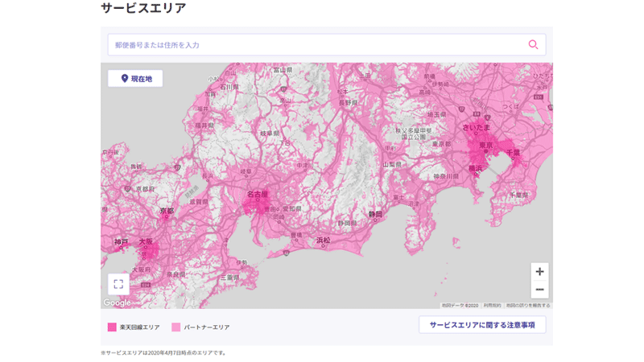
Task: Toggle the fullscreen map icon
Action: tap(118, 284)
